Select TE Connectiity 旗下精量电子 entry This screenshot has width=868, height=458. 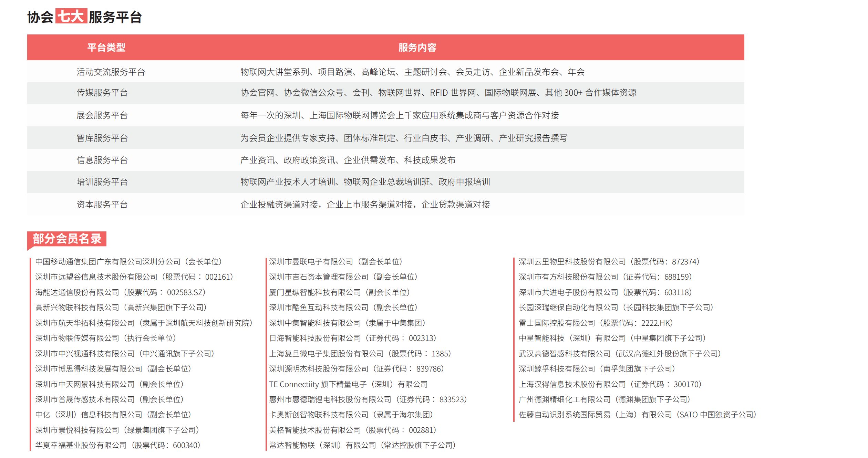pos(348,384)
